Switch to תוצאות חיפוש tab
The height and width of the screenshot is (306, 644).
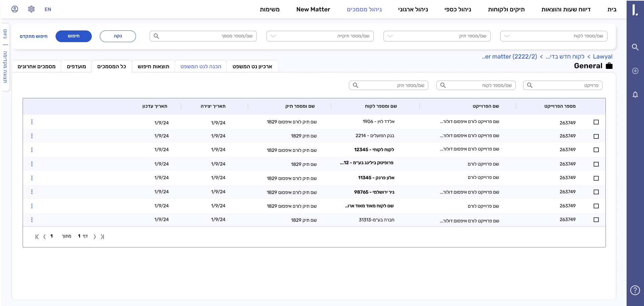click(153, 67)
